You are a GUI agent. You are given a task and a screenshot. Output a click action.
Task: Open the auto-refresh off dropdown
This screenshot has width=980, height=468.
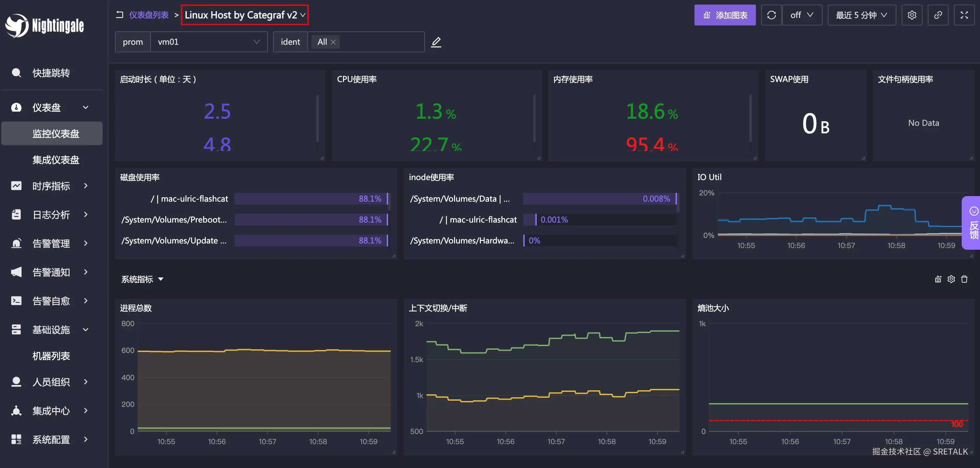coord(802,15)
